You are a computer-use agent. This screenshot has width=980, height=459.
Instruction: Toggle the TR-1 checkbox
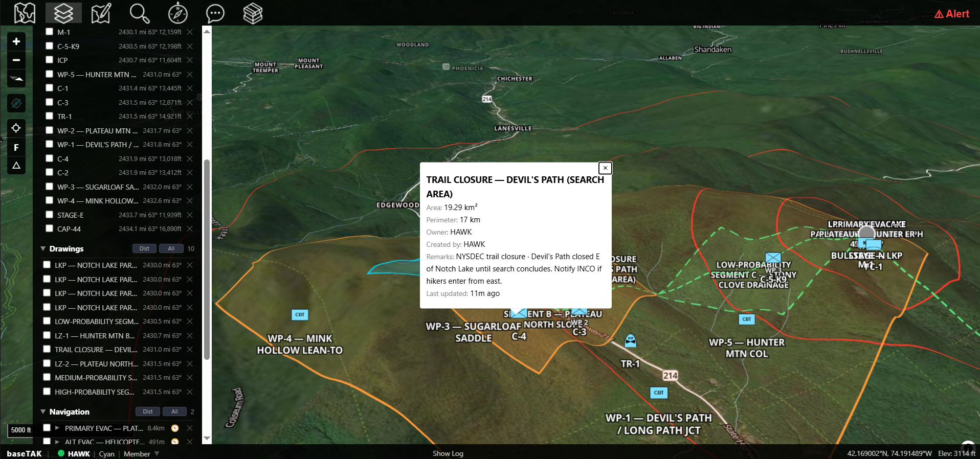tap(49, 116)
